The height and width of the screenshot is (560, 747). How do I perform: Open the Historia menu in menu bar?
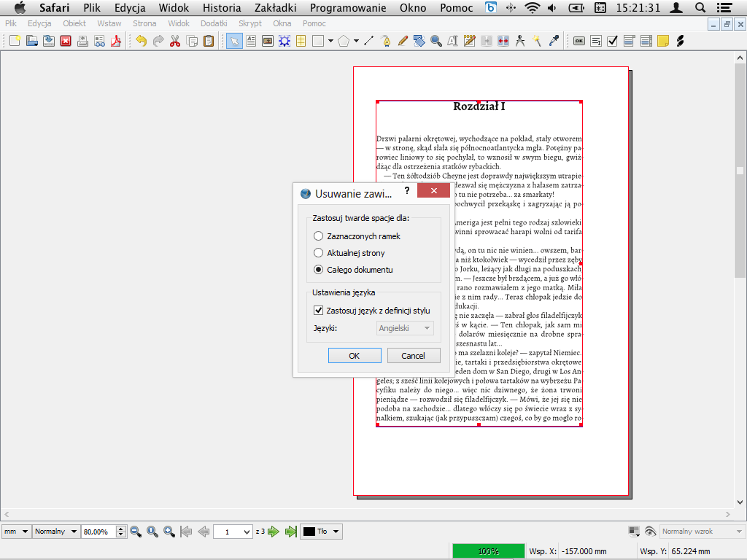pos(222,8)
